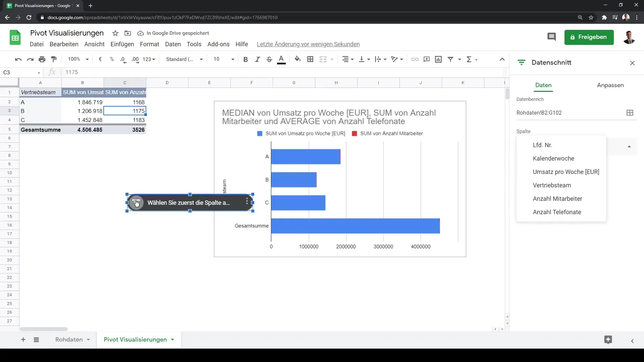Open the comment history
The image size is (644, 362).
[551, 37]
